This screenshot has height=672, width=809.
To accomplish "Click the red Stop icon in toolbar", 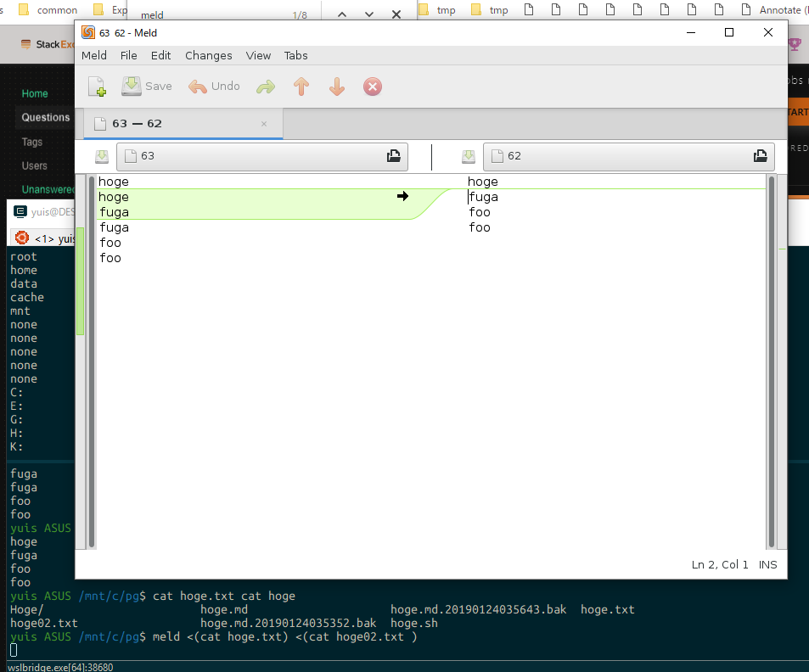I will point(373,87).
